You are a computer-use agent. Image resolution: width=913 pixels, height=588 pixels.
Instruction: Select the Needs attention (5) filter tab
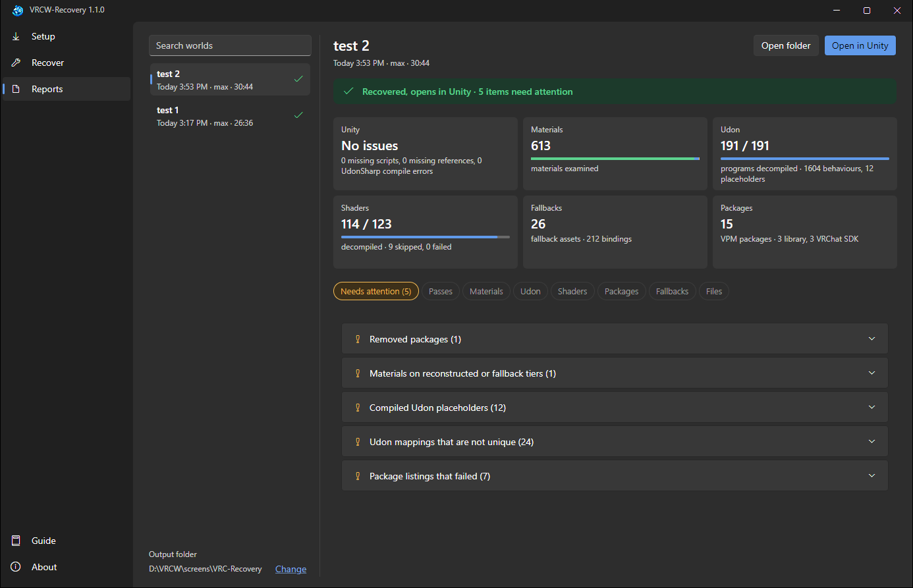click(x=376, y=291)
